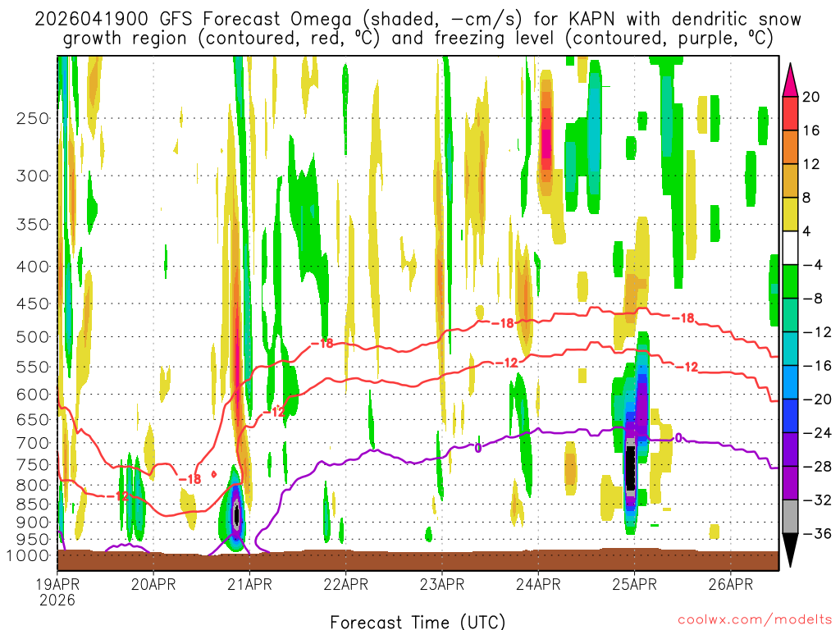Pick the 24APR date label
The width and height of the screenshot is (840, 630).
[538, 584]
